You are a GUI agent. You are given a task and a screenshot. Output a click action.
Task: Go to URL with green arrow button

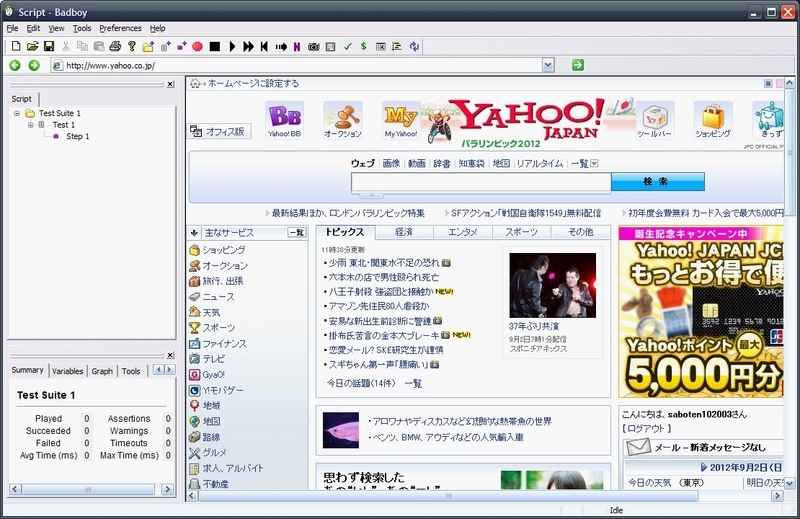pos(578,65)
